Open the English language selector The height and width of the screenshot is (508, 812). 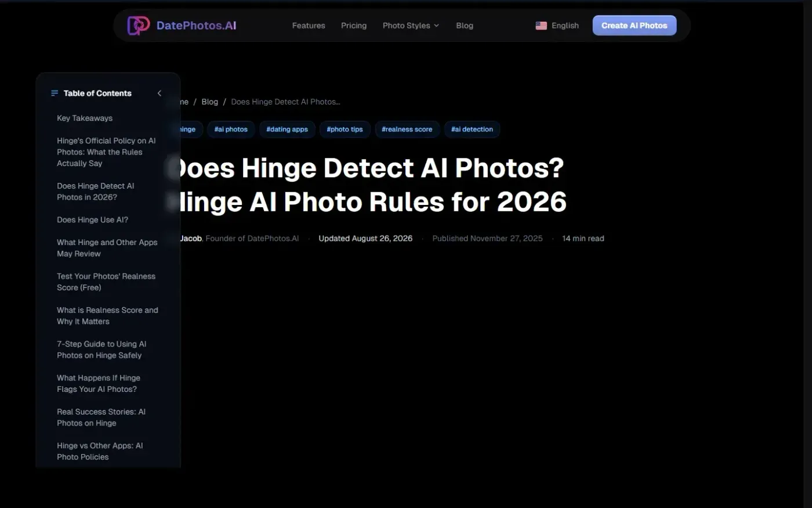click(557, 26)
